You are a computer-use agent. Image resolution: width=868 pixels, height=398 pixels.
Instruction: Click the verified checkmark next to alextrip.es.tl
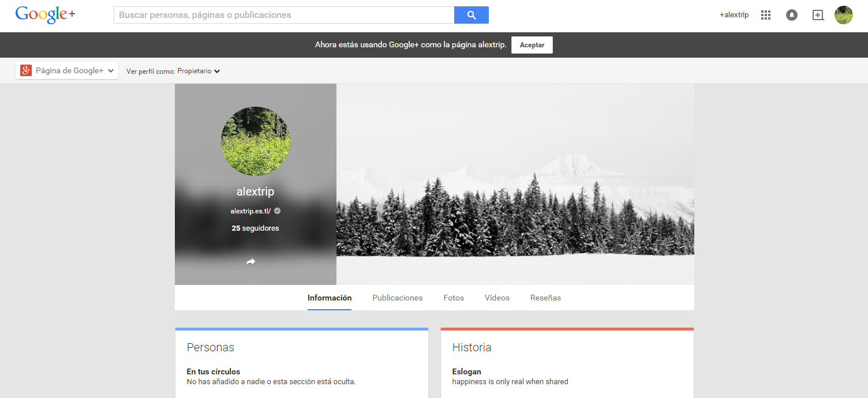pyautogui.click(x=278, y=211)
